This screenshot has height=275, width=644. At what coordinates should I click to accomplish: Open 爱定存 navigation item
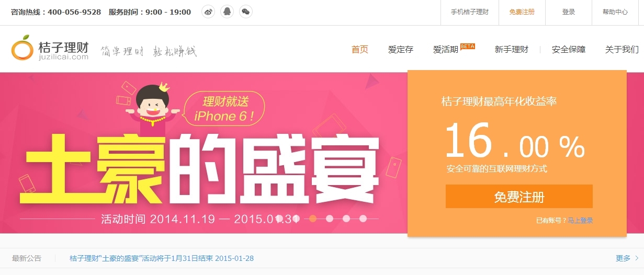(x=401, y=50)
